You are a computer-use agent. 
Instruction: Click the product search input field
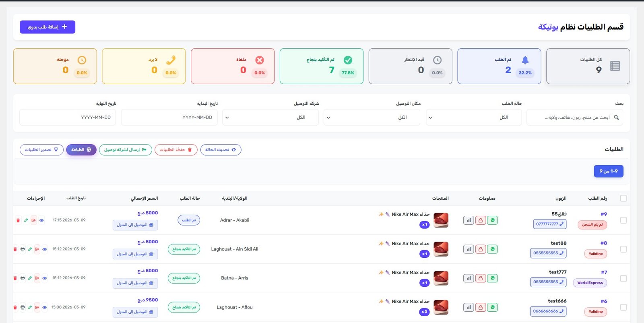pos(572,118)
